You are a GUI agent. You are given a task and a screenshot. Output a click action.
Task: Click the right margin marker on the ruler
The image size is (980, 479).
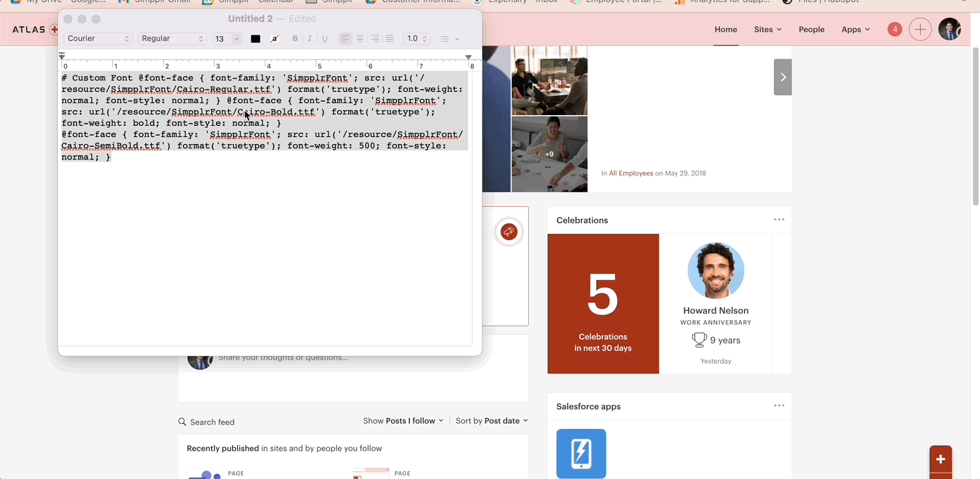point(468,57)
